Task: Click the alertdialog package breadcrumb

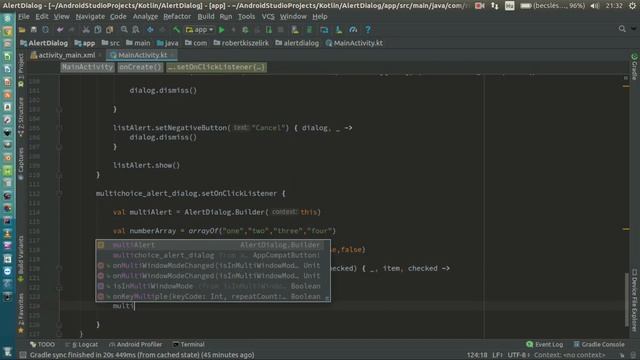Action: 297,43
